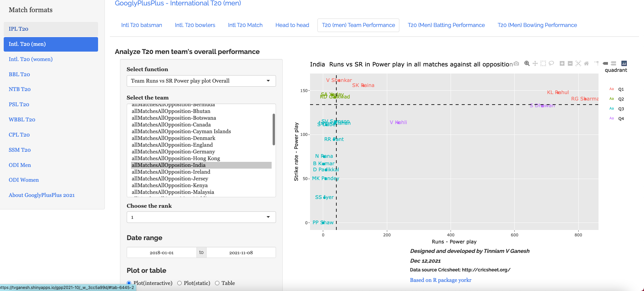The height and width of the screenshot is (291, 644).
Task: Select the Plot(static) radio button
Action: click(180, 283)
